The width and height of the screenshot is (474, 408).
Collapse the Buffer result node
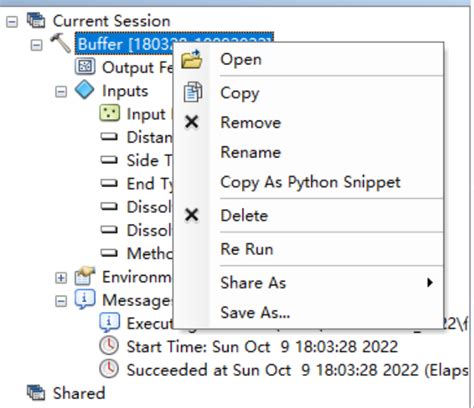pyautogui.click(x=36, y=45)
